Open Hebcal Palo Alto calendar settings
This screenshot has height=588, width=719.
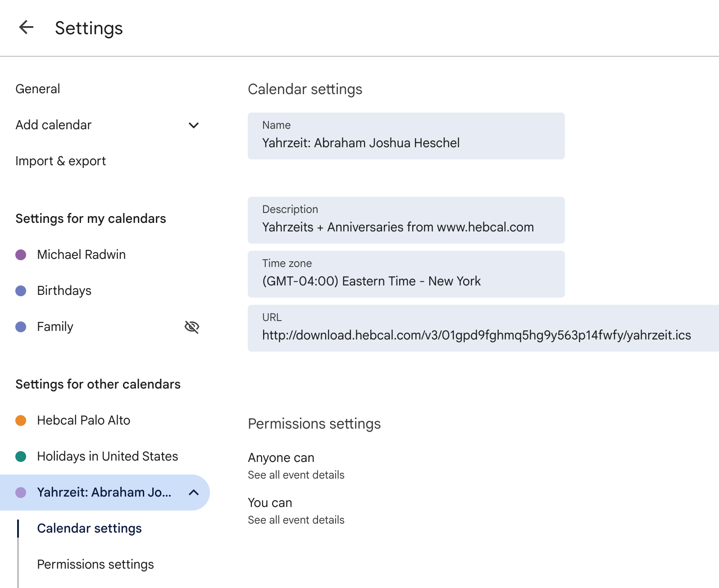(84, 420)
